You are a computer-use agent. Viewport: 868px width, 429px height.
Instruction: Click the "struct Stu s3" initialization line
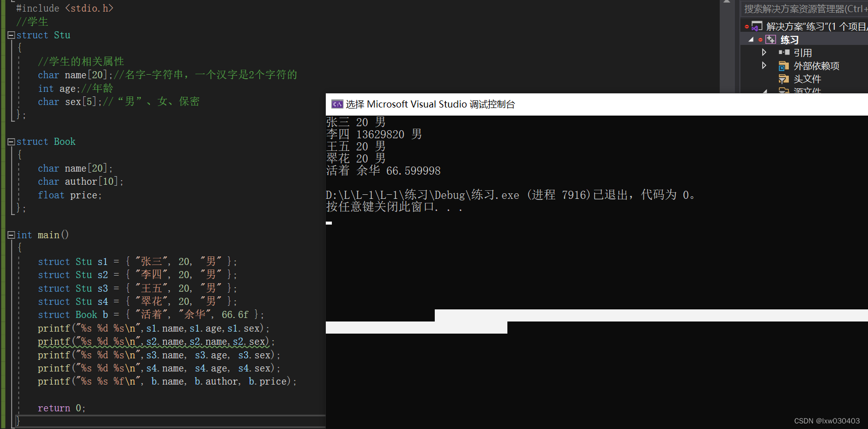(137, 288)
